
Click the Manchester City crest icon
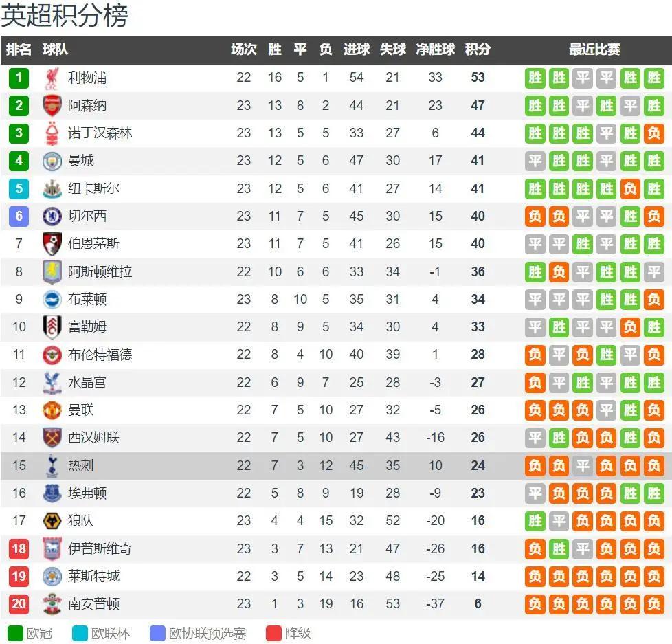coord(52,161)
